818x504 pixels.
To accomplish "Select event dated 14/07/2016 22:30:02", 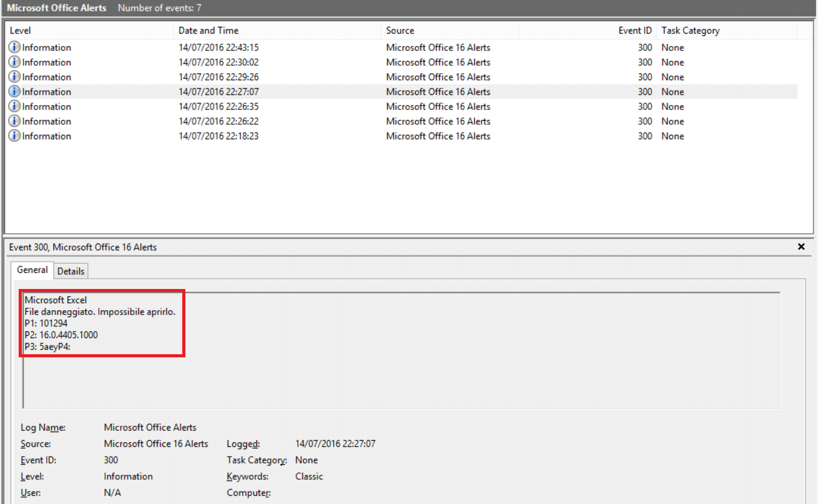I will pyautogui.click(x=401, y=62).
